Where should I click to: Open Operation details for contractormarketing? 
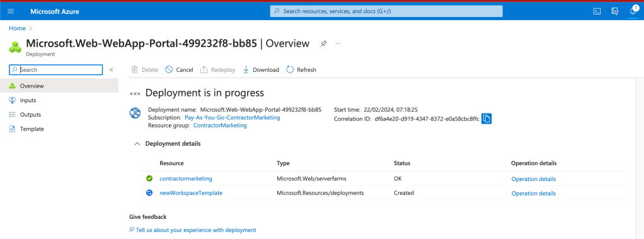(x=534, y=179)
